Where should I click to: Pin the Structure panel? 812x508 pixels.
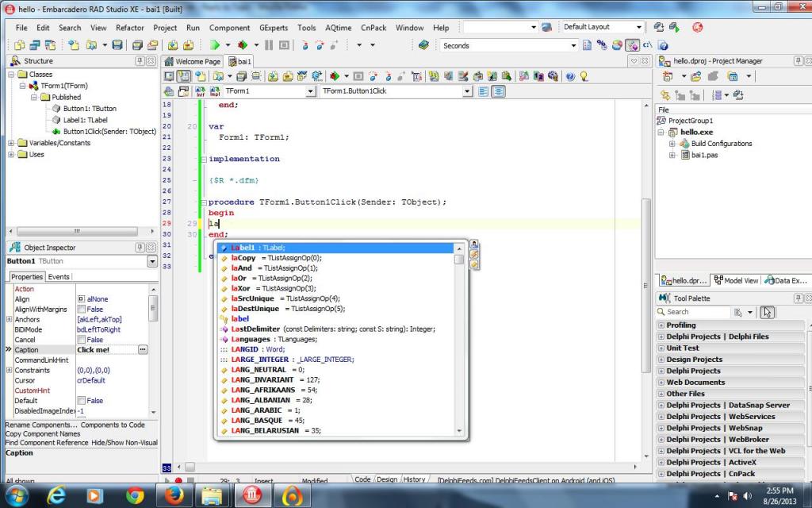click(x=140, y=61)
